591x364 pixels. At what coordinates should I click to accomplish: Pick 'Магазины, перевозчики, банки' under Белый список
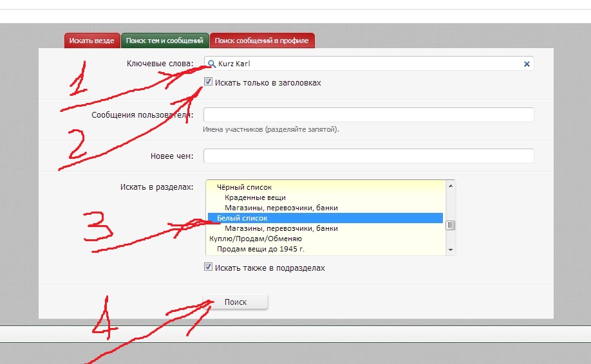pyautogui.click(x=281, y=228)
